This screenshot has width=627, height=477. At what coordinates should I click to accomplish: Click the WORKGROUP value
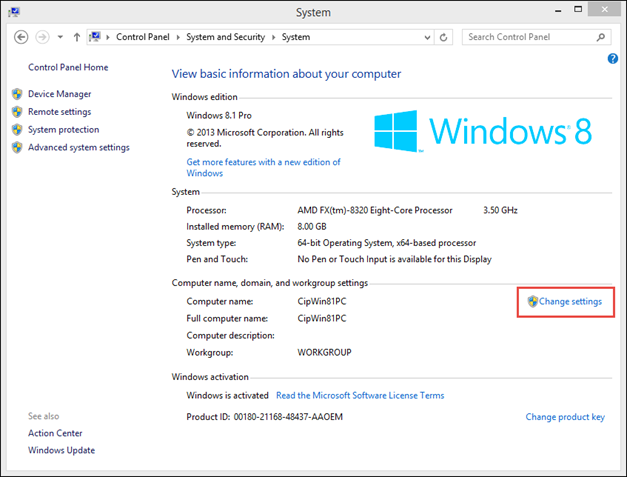[324, 353]
